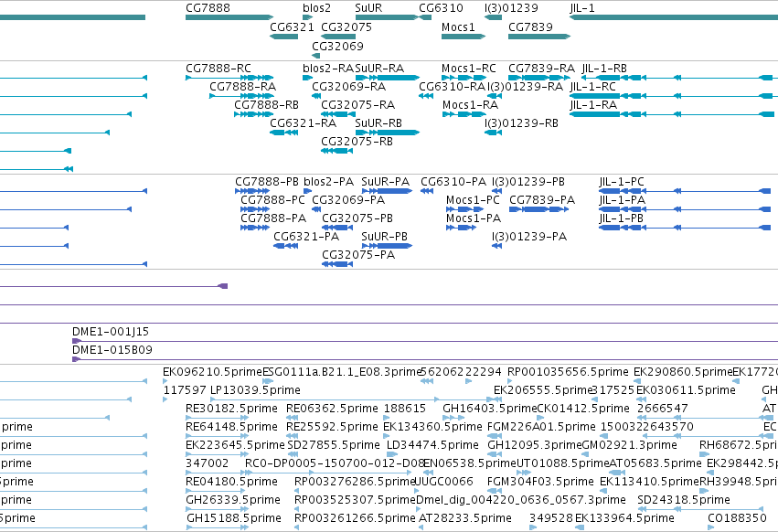This screenshot has width=778, height=532.
Task: Select EST SD27855.5prime
Action: click(334, 446)
